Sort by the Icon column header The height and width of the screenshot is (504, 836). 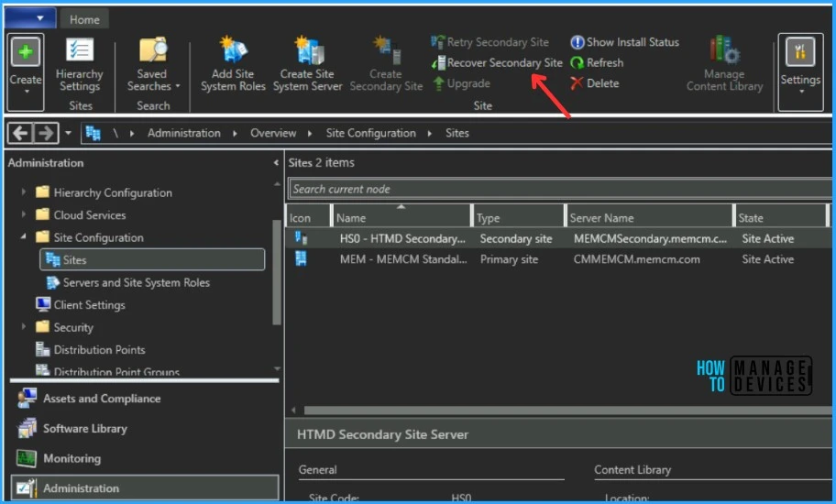coord(308,218)
